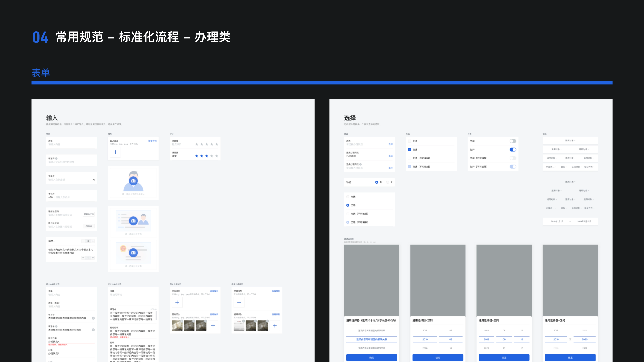644x362 pixels.
Task: Turn on the 关闭 switch in the 开关 section
Action: [x=513, y=141]
